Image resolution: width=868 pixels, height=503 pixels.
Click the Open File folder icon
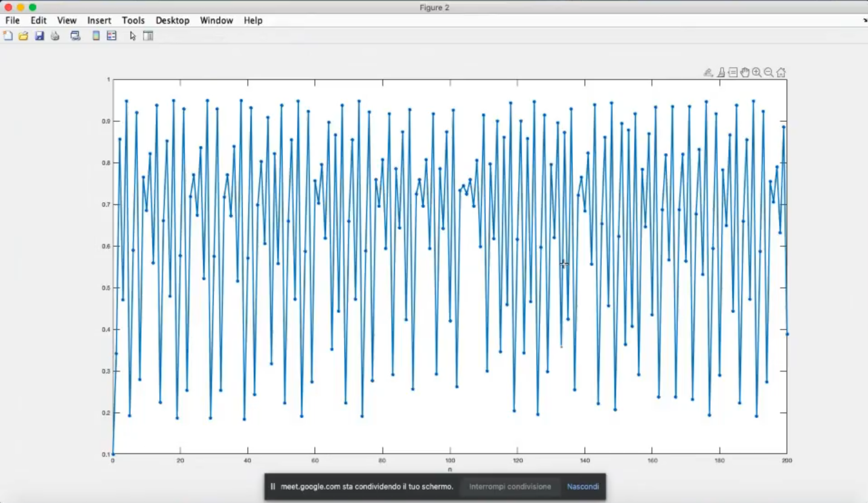pos(24,36)
